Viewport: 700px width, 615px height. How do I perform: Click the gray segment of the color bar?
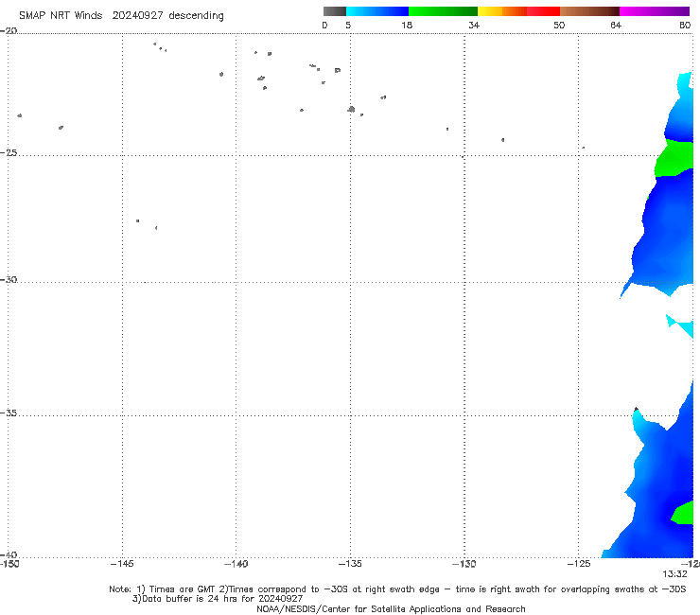pos(334,11)
